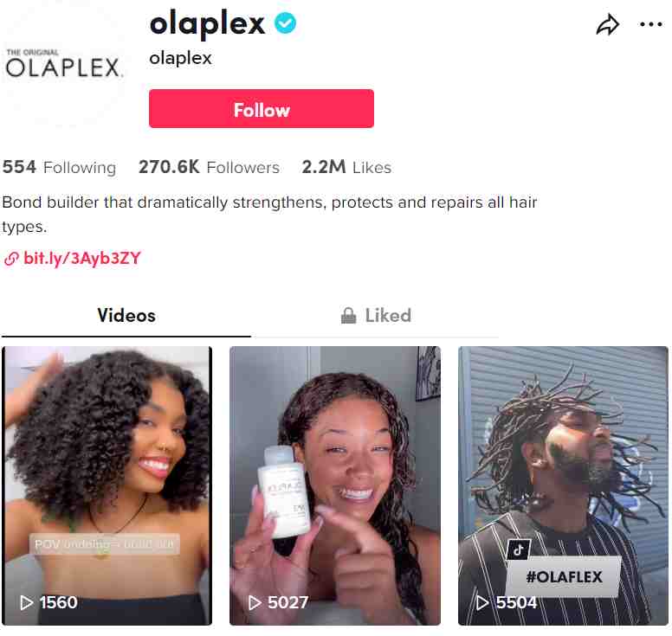Follow the olaplex account

(262, 109)
